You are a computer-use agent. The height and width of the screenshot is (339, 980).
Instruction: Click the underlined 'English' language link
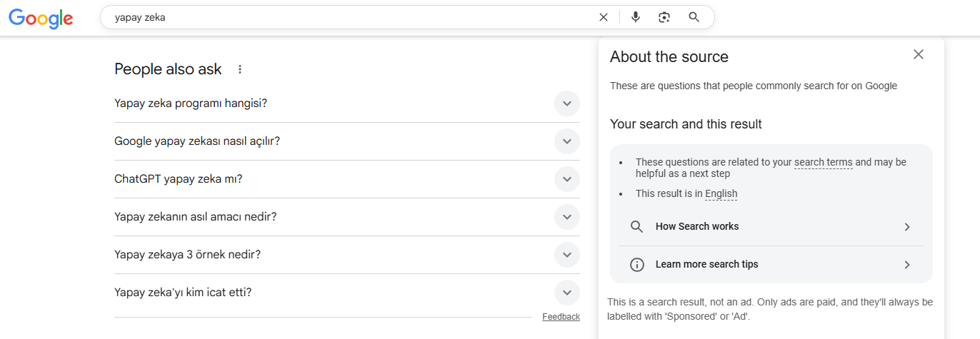click(x=721, y=193)
